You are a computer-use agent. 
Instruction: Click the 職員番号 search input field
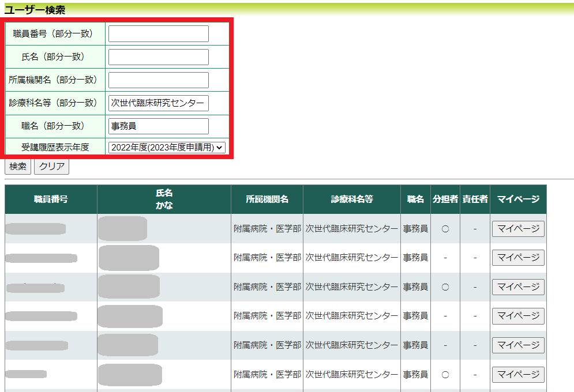pyautogui.click(x=158, y=34)
